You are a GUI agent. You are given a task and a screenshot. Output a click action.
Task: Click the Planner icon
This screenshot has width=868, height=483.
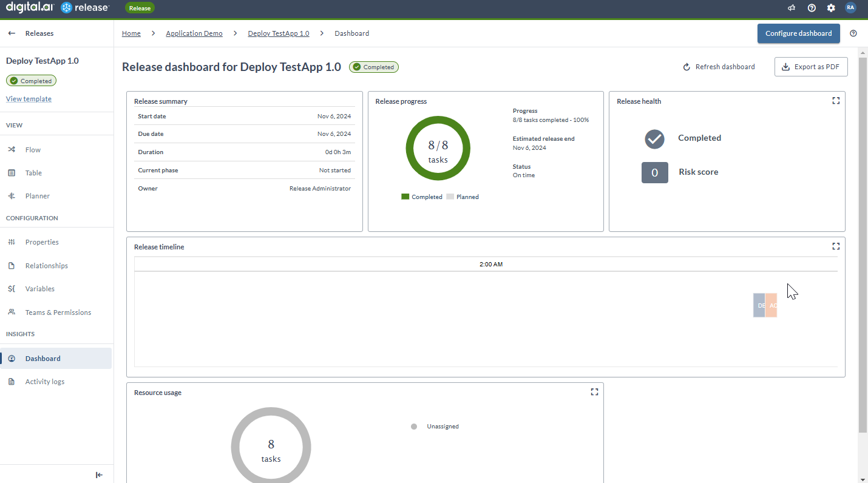(x=12, y=196)
